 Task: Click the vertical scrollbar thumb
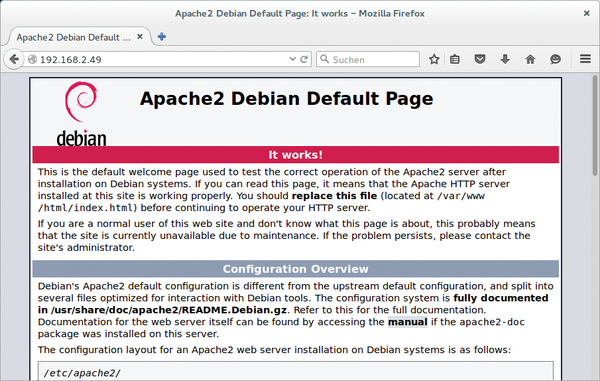coord(595,126)
